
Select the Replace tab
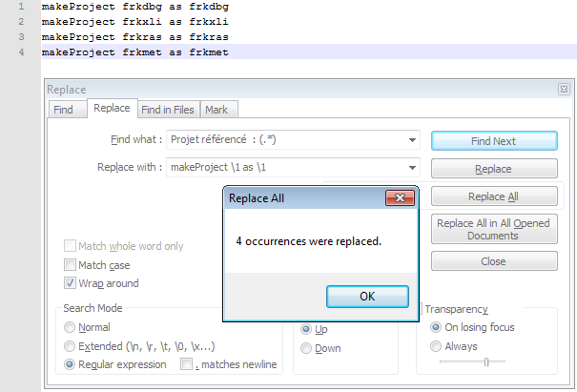pyautogui.click(x=112, y=108)
